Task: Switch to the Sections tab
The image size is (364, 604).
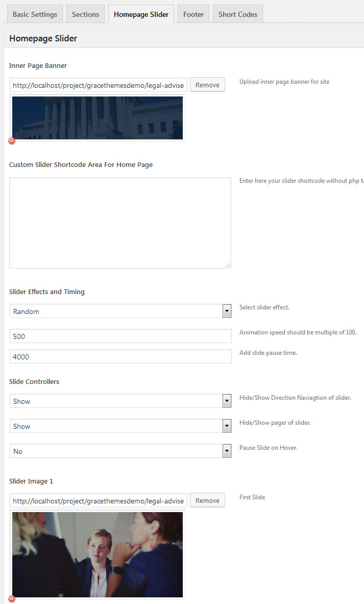Action: pos(85,14)
